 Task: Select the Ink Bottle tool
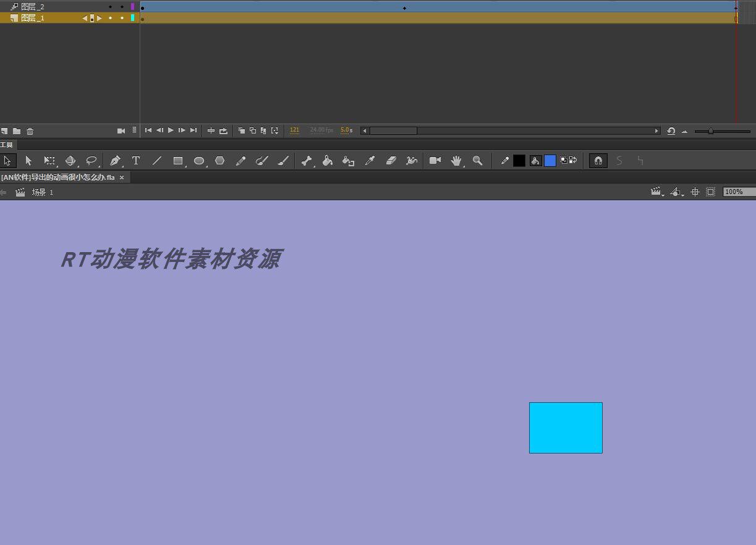(349, 161)
